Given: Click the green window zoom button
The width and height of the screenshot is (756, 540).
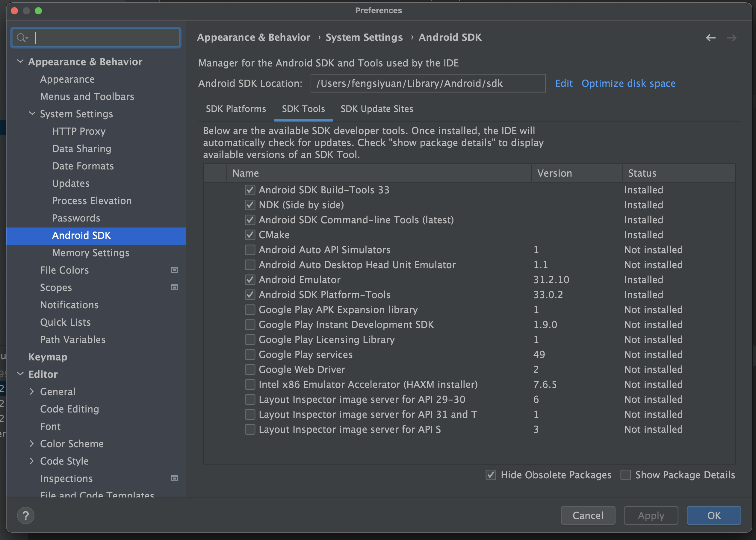Looking at the screenshot, I should 38,11.
